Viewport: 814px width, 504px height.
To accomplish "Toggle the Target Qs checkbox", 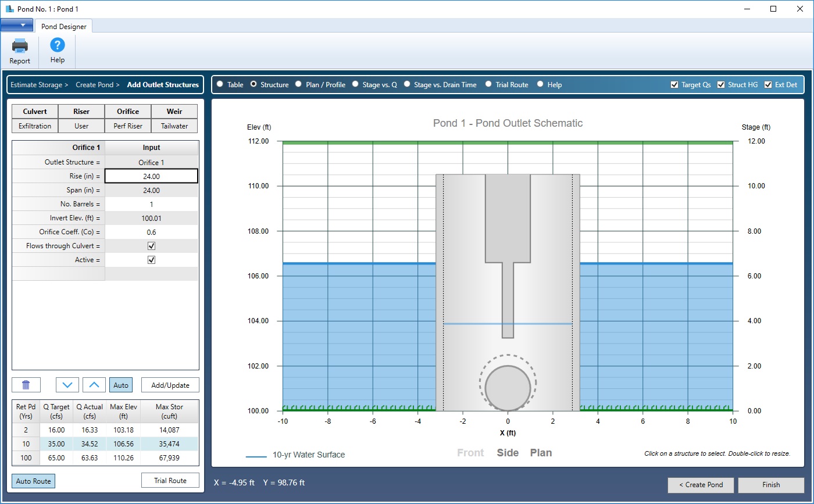I will [x=674, y=85].
